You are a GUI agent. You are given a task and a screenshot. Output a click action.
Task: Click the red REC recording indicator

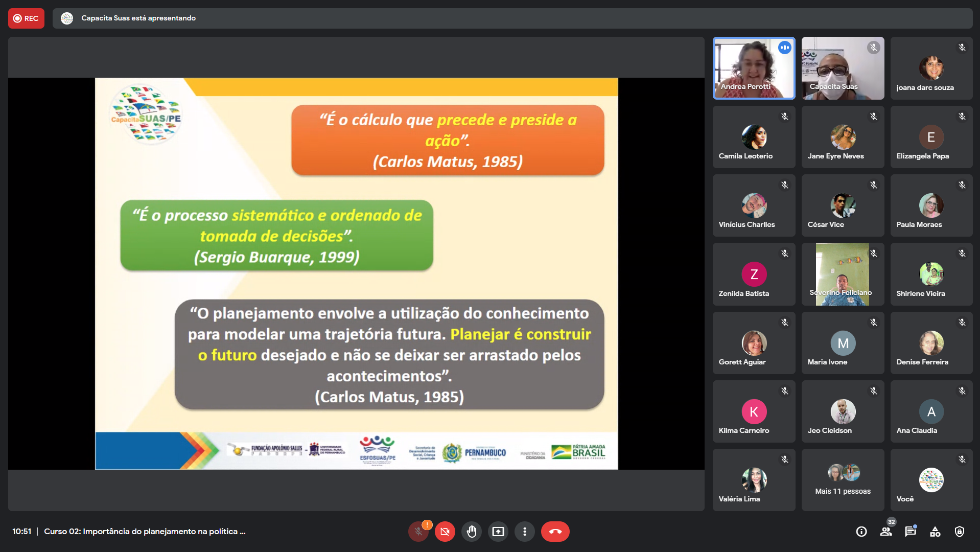coord(26,18)
